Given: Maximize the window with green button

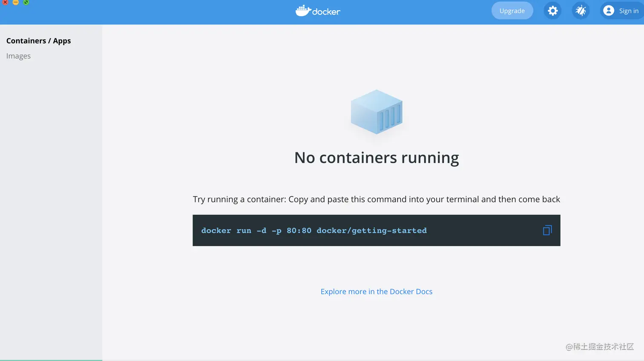Looking at the screenshot, I should pyautogui.click(x=26, y=2).
